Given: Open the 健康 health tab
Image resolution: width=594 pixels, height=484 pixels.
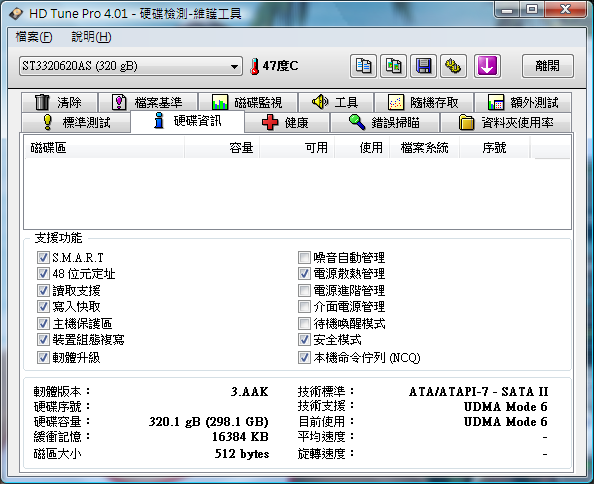Looking at the screenshot, I should [x=287, y=122].
